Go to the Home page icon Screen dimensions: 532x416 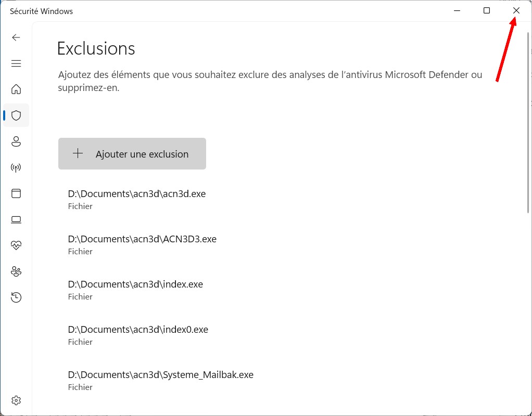[x=16, y=89]
